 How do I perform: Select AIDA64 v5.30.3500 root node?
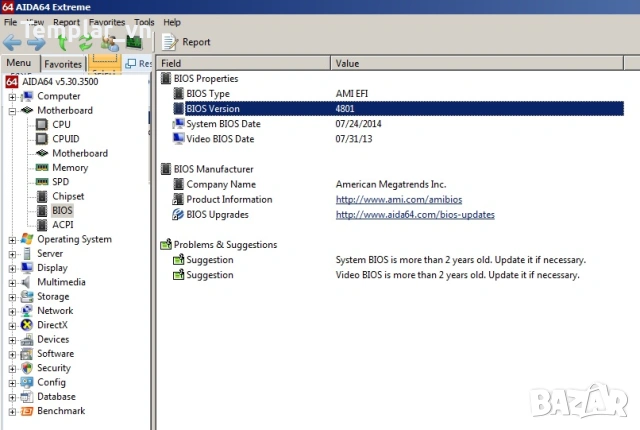coord(60,82)
